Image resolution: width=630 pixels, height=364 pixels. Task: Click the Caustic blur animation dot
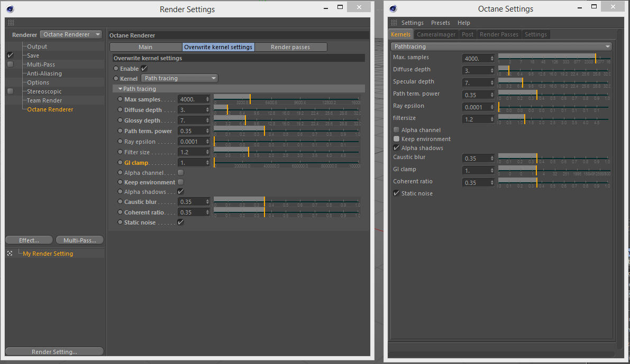pyautogui.click(x=120, y=201)
